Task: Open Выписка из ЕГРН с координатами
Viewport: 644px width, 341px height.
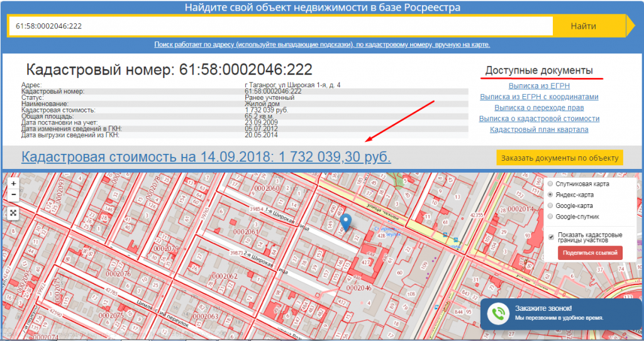Action: pyautogui.click(x=538, y=97)
